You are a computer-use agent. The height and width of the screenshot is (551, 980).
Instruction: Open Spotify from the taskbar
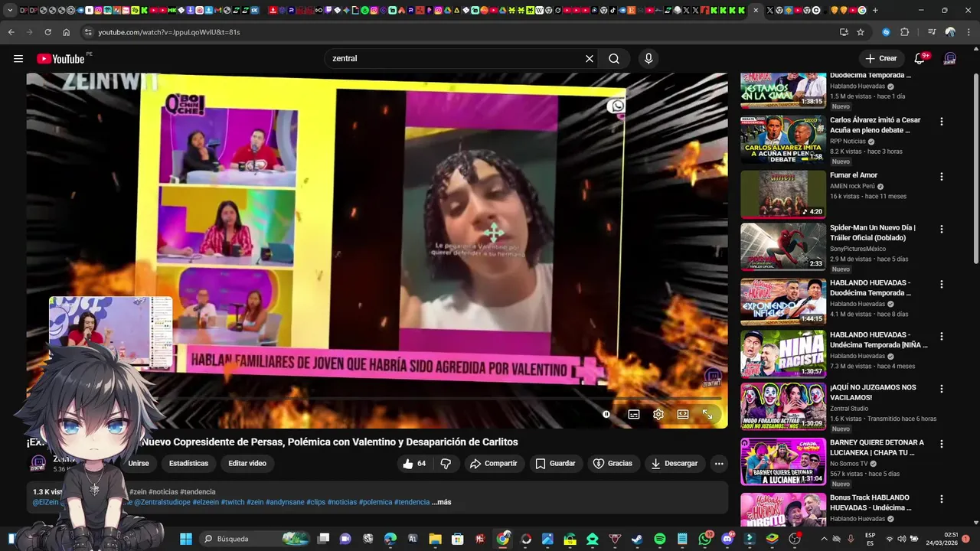[x=660, y=539]
